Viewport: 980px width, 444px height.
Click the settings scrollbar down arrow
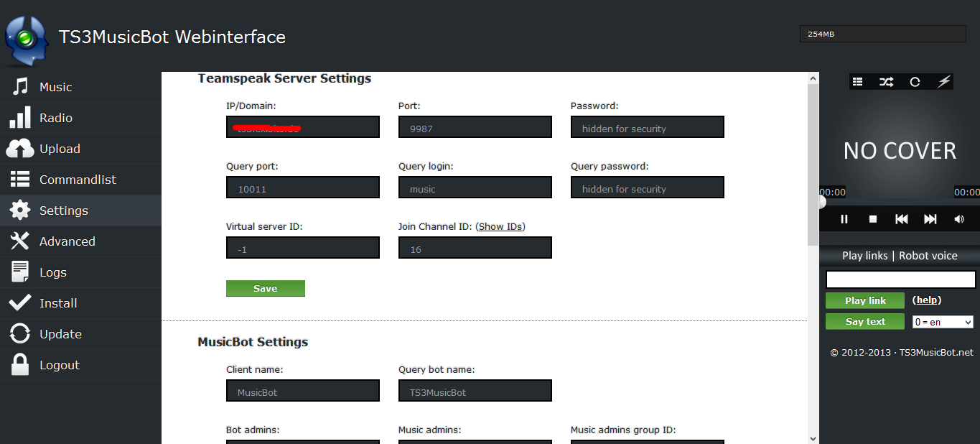[813, 438]
